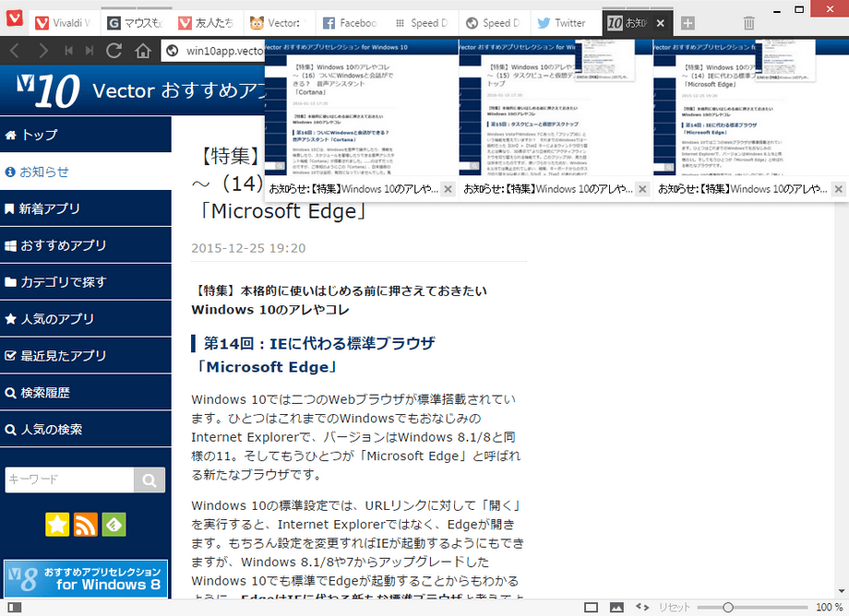Click the 第14回 article heading
Viewport: 849px width, 616px height.
[314, 355]
